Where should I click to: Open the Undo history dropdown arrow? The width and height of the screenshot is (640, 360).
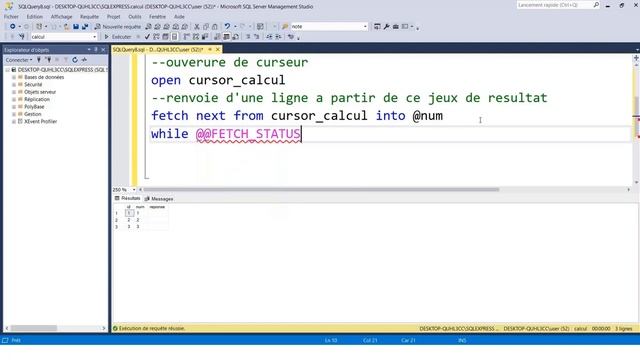coord(235,27)
